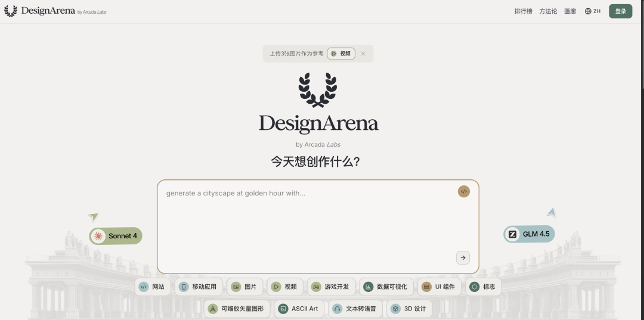
Task: Click the 视频 pill in the banner
Action: point(341,54)
